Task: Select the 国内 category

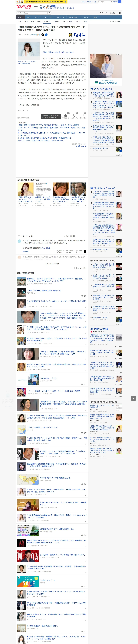Action: click(x=26, y=22)
